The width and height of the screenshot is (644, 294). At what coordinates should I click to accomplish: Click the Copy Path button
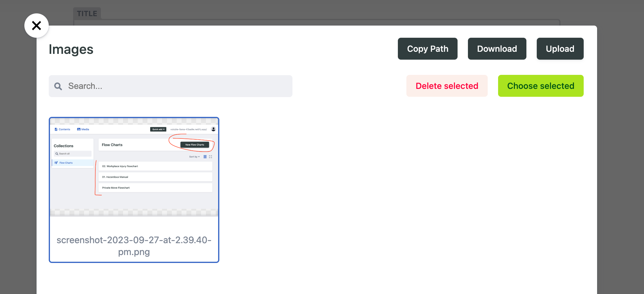click(427, 49)
